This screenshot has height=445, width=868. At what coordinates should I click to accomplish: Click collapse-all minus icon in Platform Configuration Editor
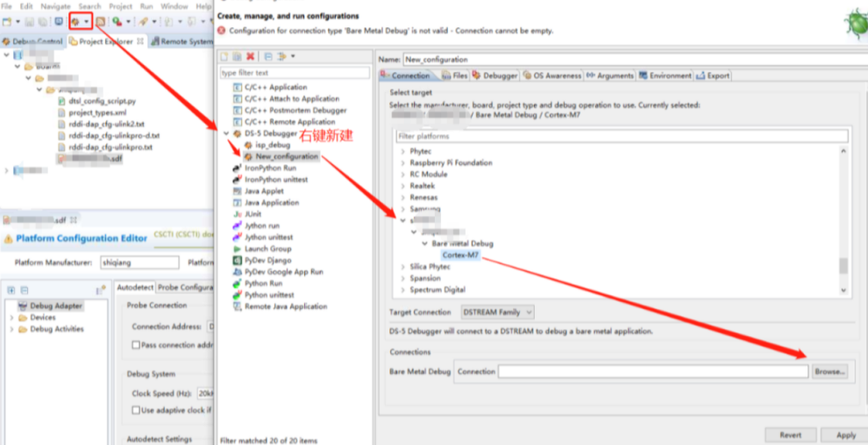(25, 290)
